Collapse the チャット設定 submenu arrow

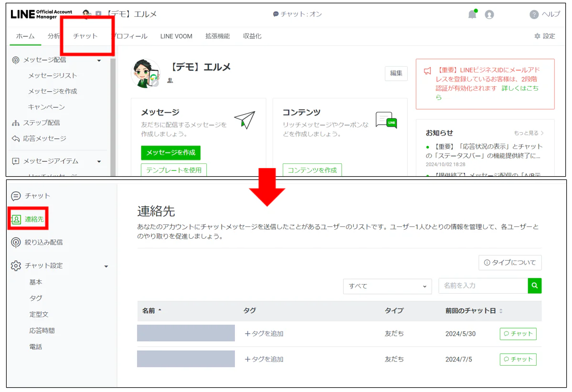tap(106, 266)
